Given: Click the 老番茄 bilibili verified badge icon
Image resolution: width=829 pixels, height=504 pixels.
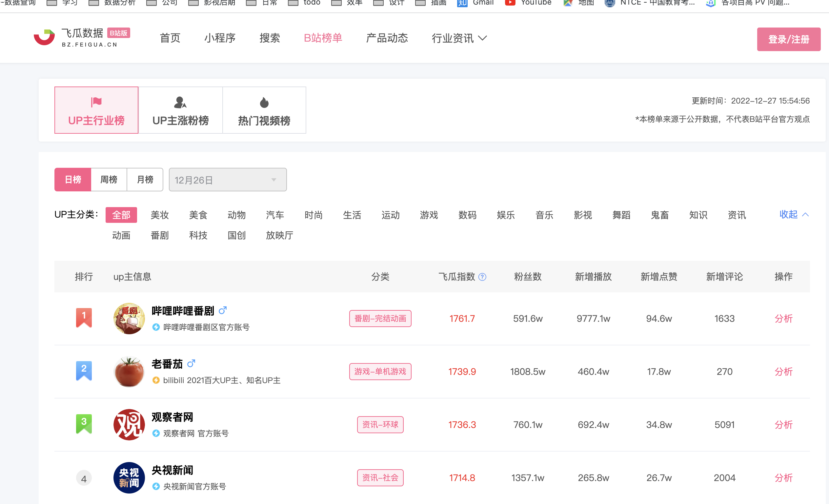Looking at the screenshot, I should click(x=156, y=380).
